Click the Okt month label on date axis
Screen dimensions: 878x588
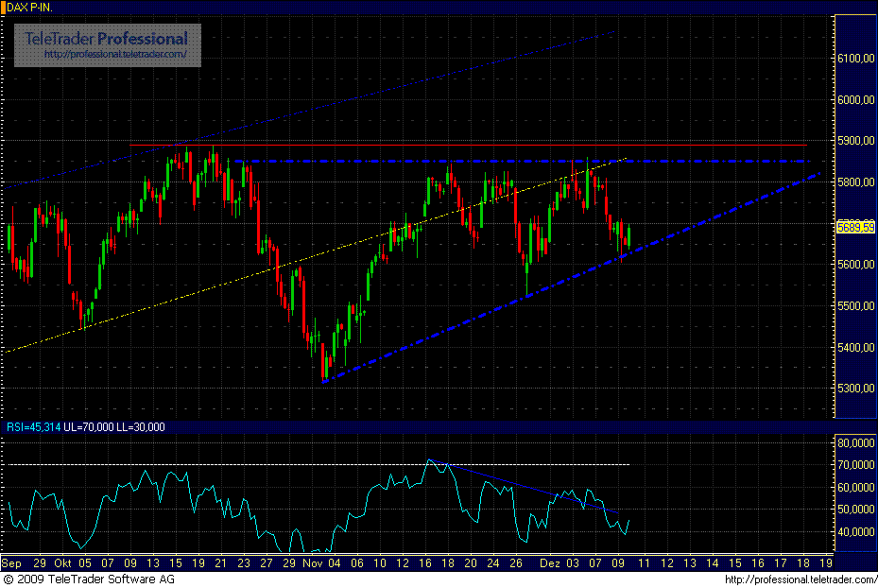62,563
